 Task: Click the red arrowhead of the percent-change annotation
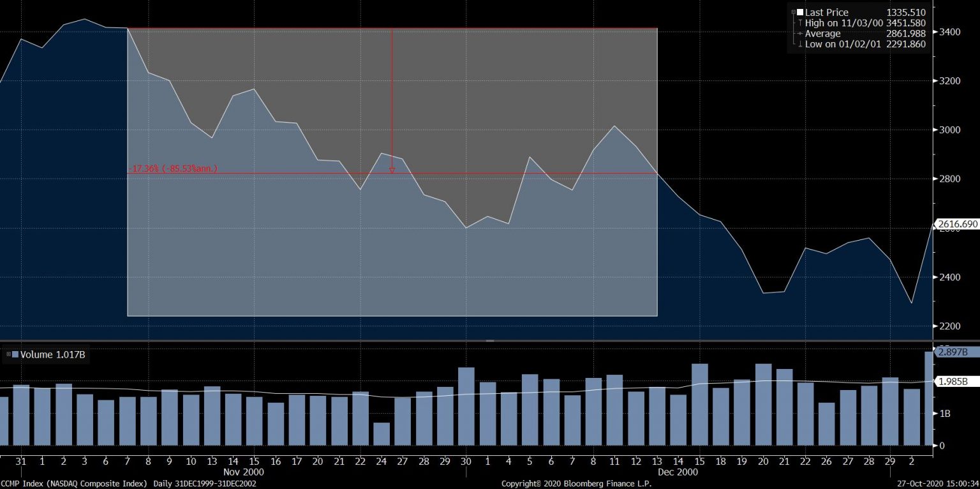click(392, 170)
